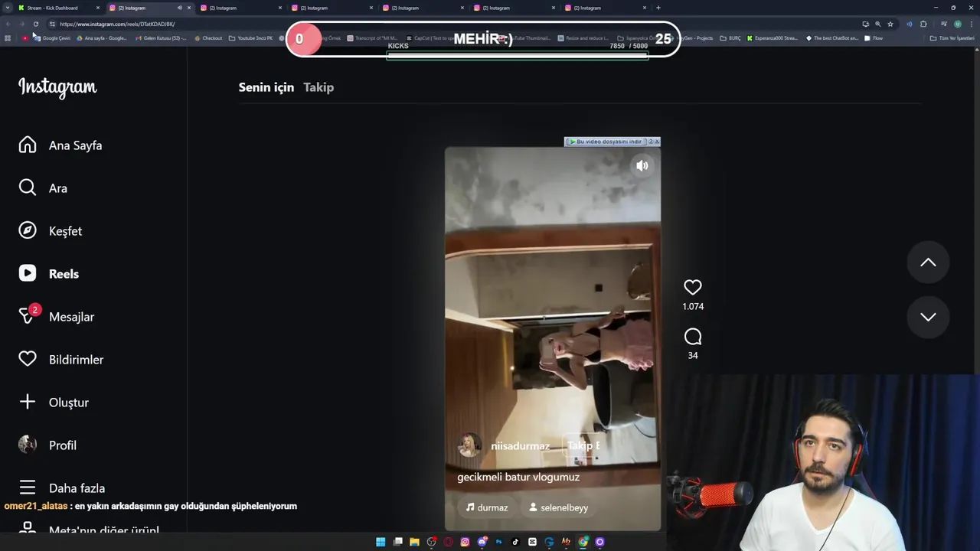Click the Instagram logo wordmark
This screenshot has width=980, height=551.
pos(57,87)
